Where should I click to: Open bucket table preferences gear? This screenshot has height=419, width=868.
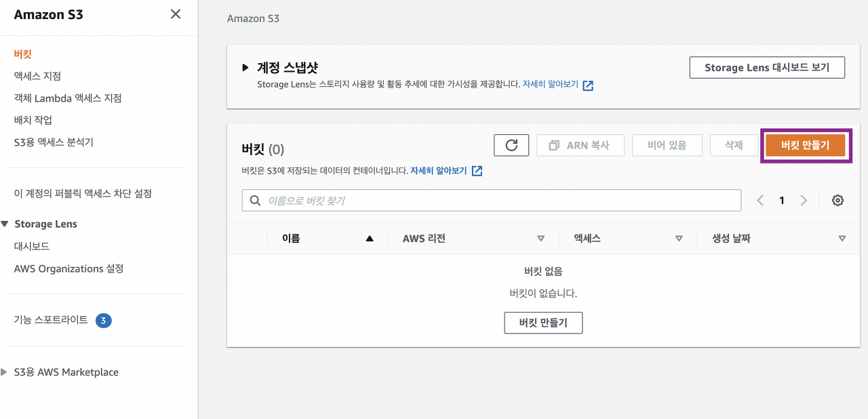click(x=837, y=201)
